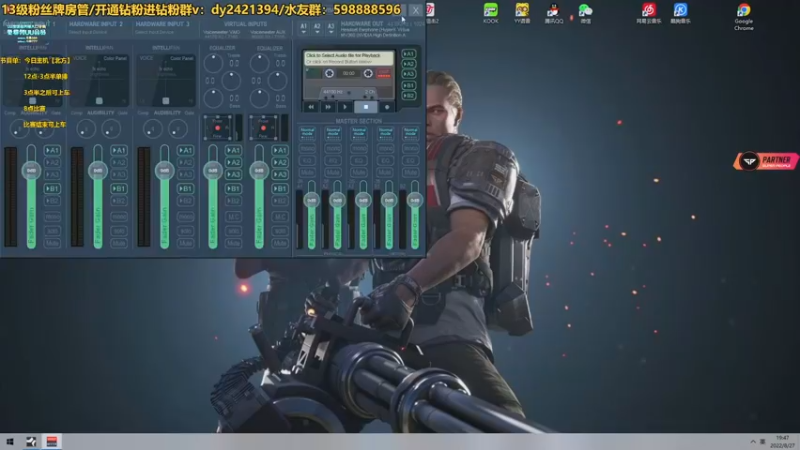Set Hardware Input 3 to mono
Image resolution: width=800 pixels, height=450 pixels.
tap(185, 217)
